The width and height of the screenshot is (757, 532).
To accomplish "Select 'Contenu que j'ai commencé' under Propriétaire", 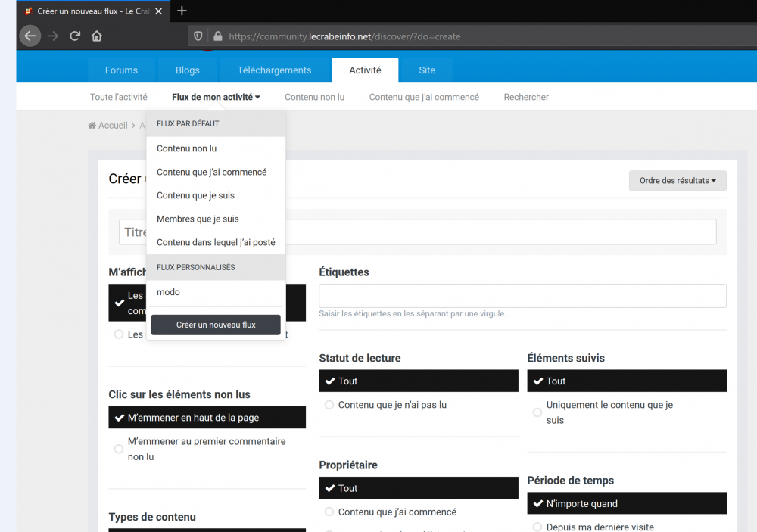I will click(329, 512).
